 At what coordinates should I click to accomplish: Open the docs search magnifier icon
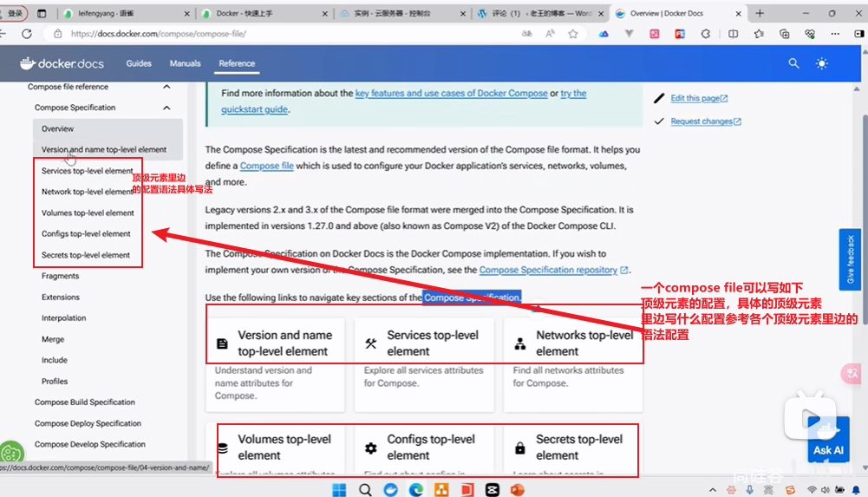point(793,63)
